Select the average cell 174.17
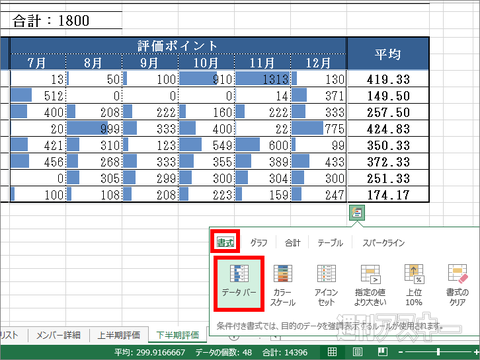 click(388, 194)
